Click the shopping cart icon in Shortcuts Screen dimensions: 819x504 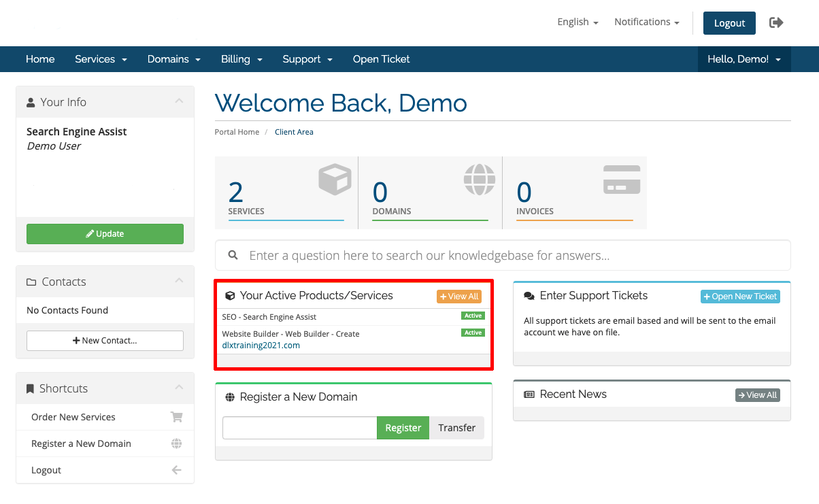tap(176, 417)
